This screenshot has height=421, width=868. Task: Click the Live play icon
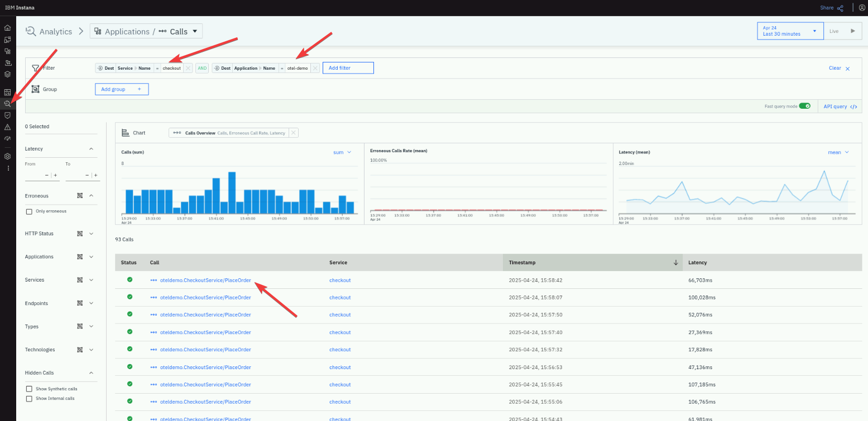pos(852,31)
